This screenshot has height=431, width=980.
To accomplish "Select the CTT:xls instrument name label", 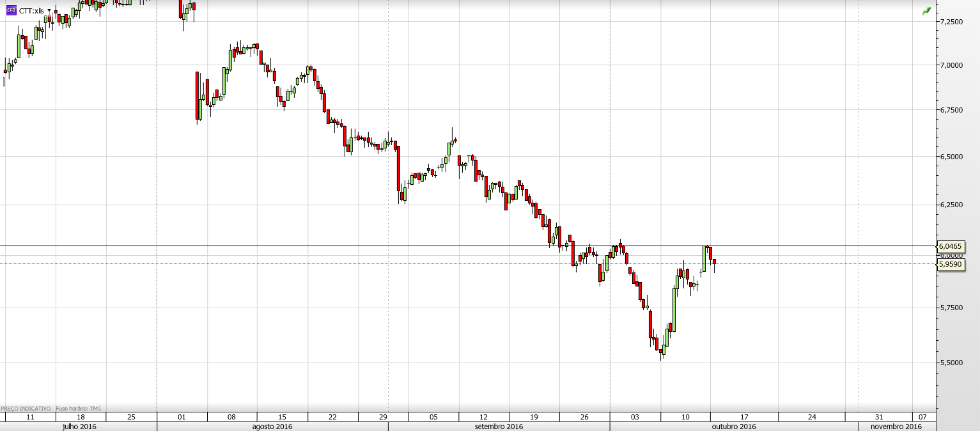I will coord(31,11).
